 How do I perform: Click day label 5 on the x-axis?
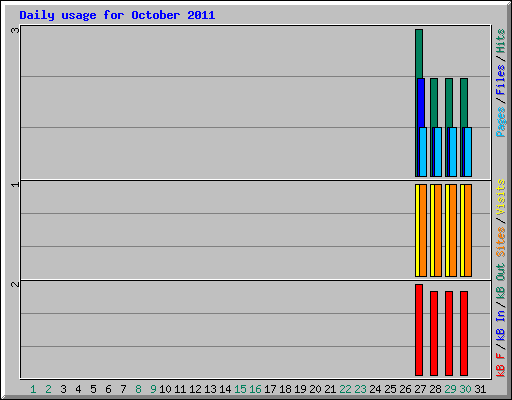93,389
